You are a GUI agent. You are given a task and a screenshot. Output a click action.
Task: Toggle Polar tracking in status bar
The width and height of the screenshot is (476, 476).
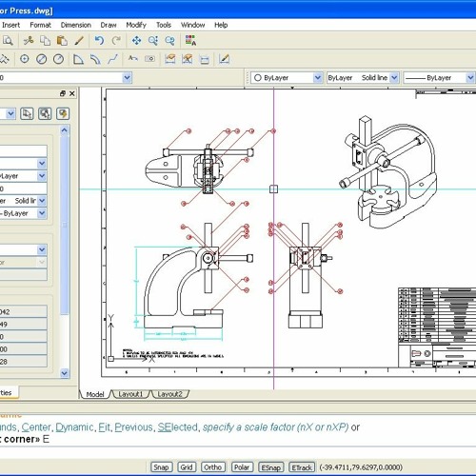coord(242,467)
